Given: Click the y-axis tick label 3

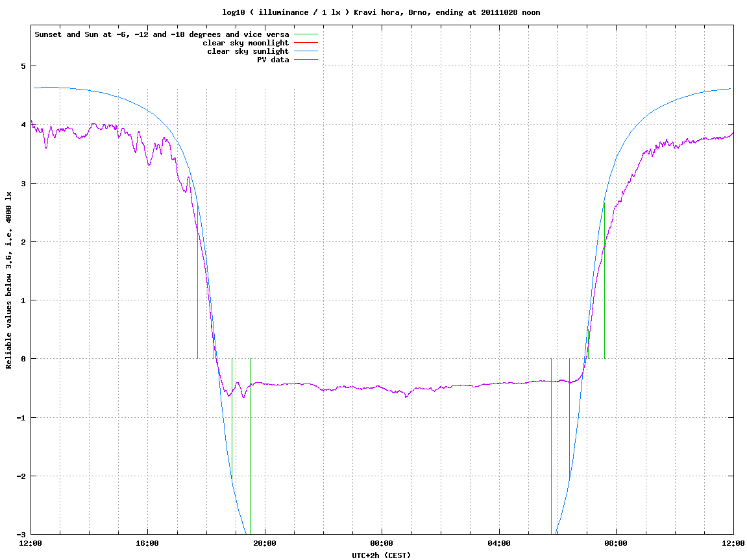Looking at the screenshot, I should (x=23, y=184).
